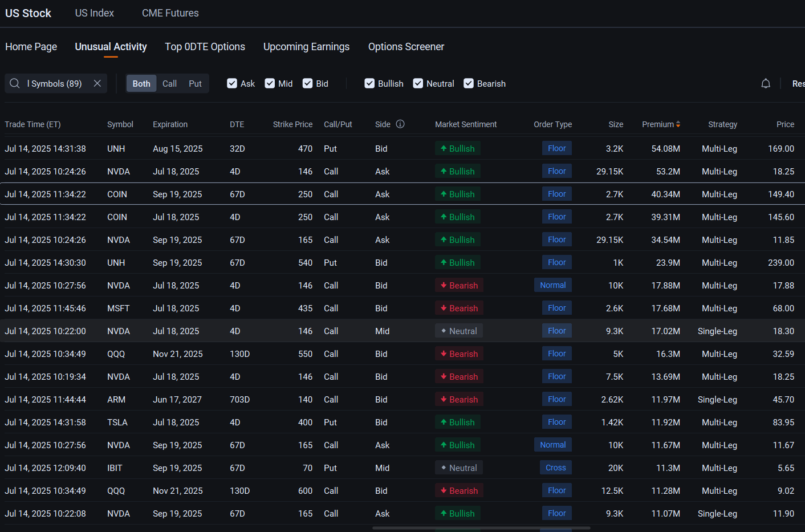Click the Strategy column header
Viewport: 805px width, 532px height.
click(x=722, y=124)
